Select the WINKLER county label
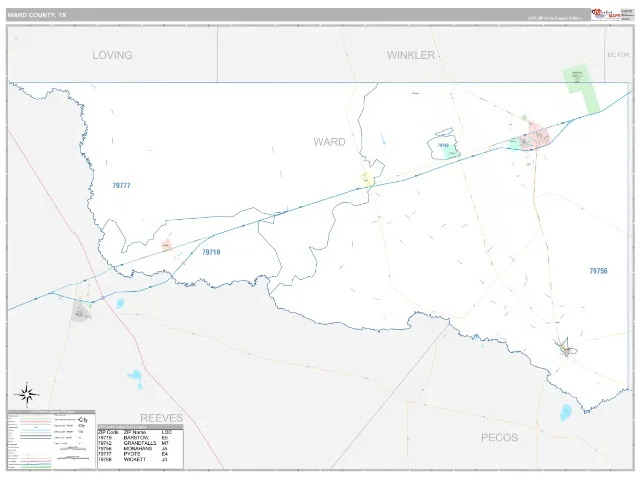This screenshot has width=640, height=480. coord(411,55)
